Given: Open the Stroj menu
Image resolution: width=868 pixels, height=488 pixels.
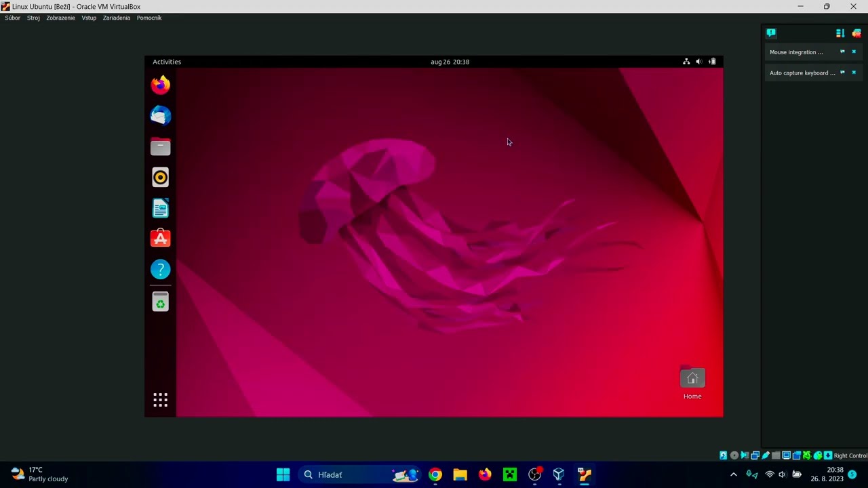Looking at the screenshot, I should [33, 18].
